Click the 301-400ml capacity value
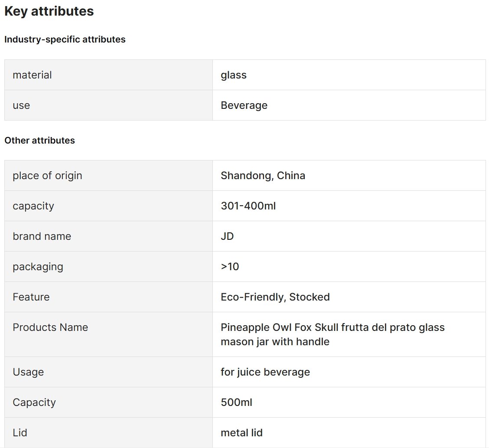Image resolution: width=489 pixels, height=448 pixels. click(x=248, y=206)
